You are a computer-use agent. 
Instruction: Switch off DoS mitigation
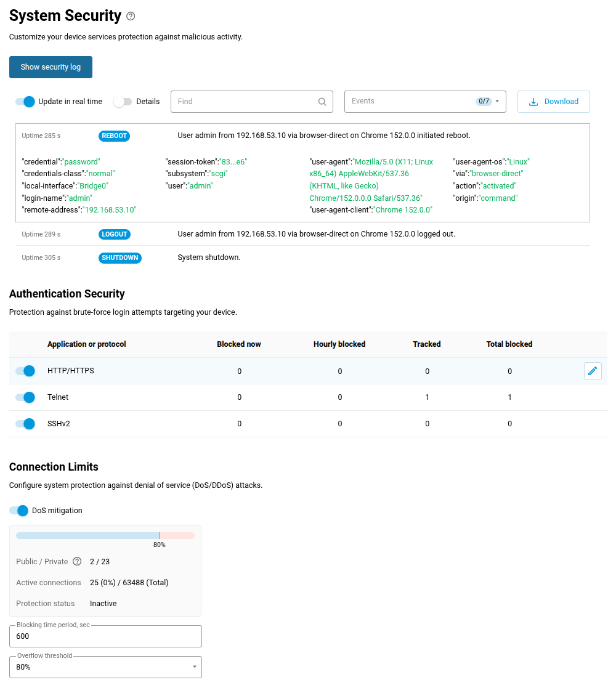(x=18, y=511)
